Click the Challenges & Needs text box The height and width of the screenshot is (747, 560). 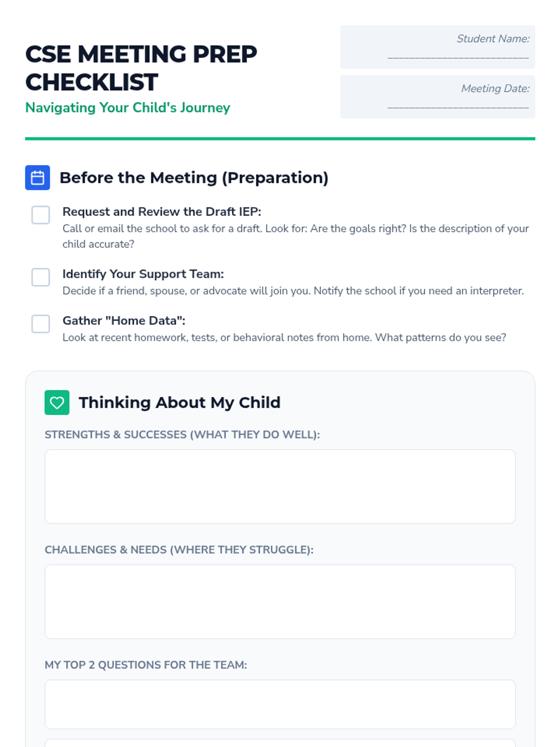280,601
